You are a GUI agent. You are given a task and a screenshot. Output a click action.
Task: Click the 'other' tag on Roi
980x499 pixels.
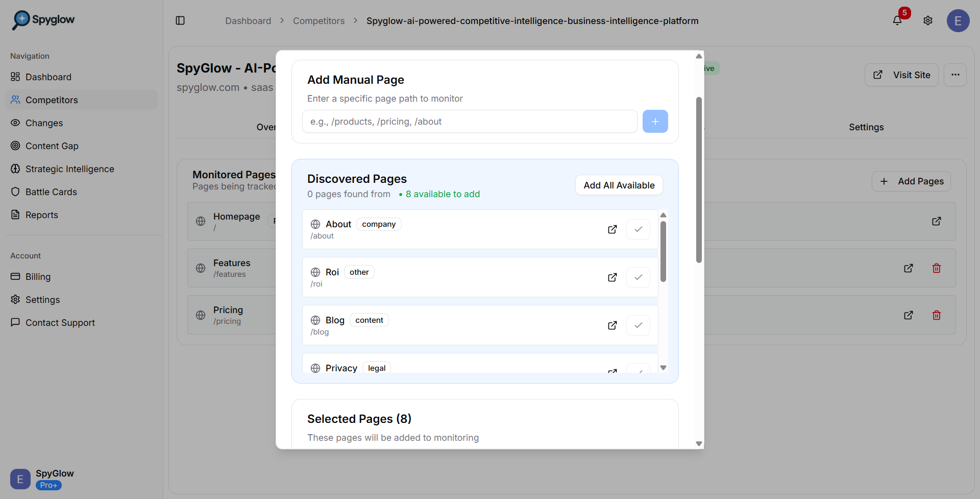[x=359, y=272]
